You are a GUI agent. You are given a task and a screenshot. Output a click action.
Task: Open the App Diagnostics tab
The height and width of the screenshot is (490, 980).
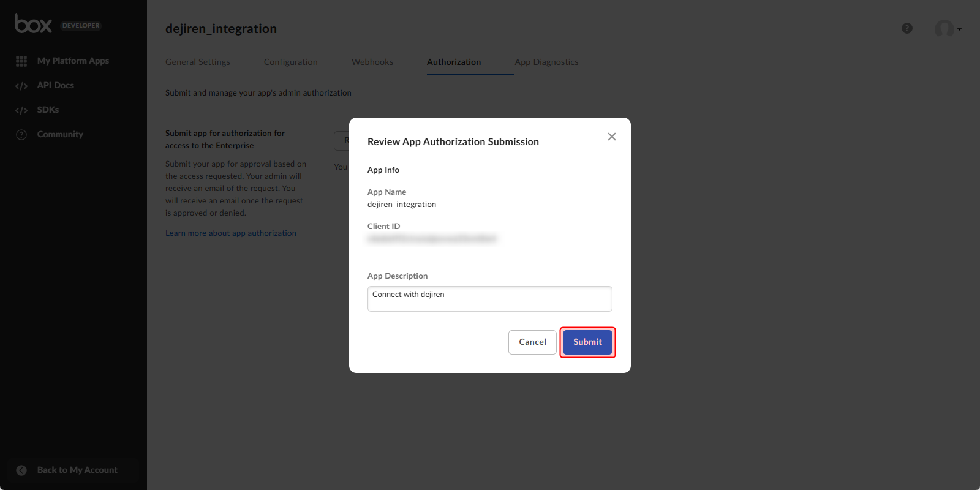coord(546,62)
